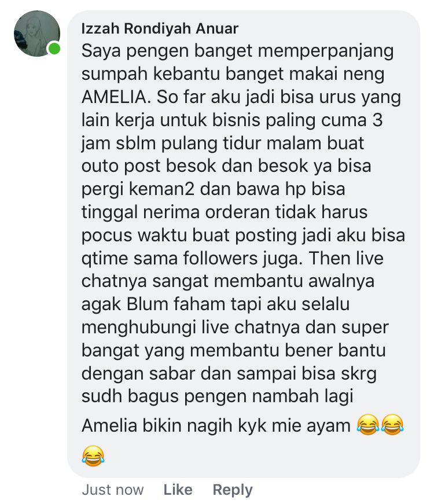Reply to Izzah's comment
Screen dimensions: 434x504
(x=233, y=491)
